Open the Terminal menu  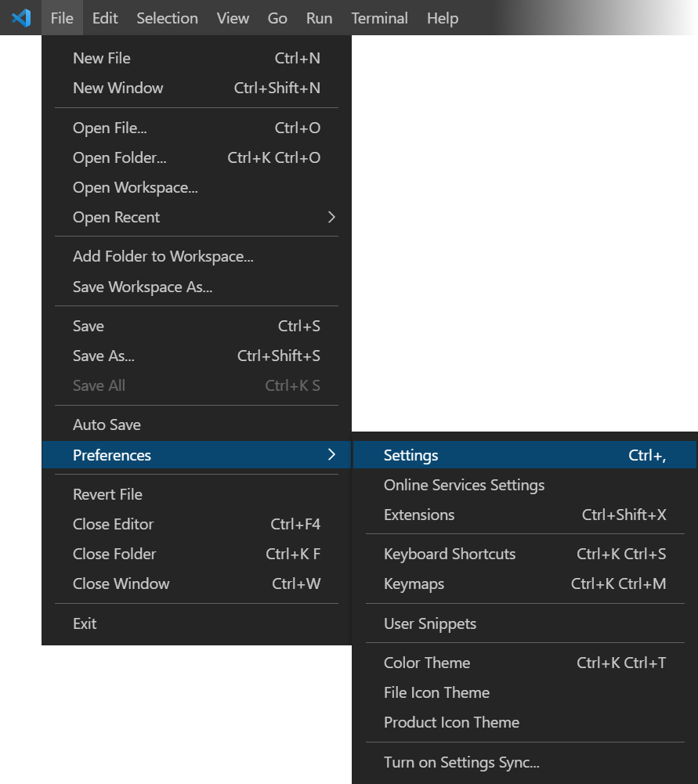click(379, 17)
